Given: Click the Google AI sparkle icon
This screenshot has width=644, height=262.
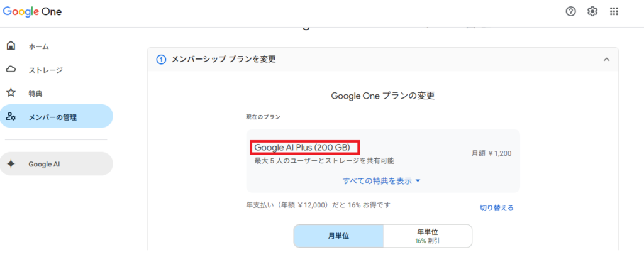Looking at the screenshot, I should pyautogui.click(x=11, y=164).
